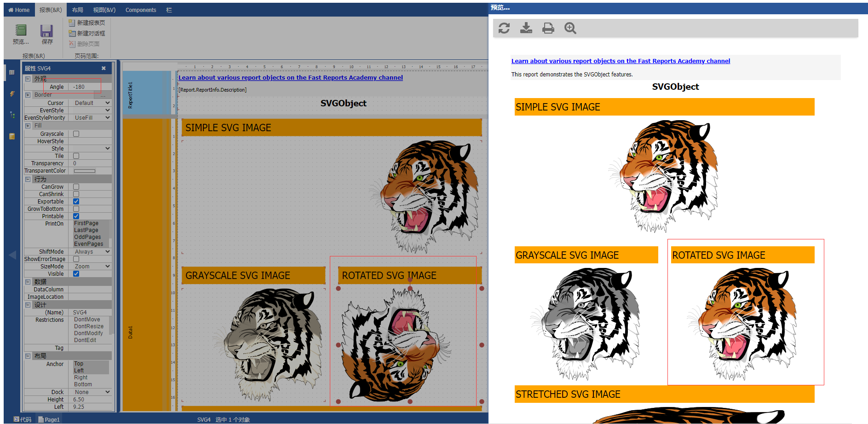Viewport: 868px width, 424px height.
Task: Click the zoom-in magnifier icon in the preview toolbar
Action: pyautogui.click(x=570, y=28)
